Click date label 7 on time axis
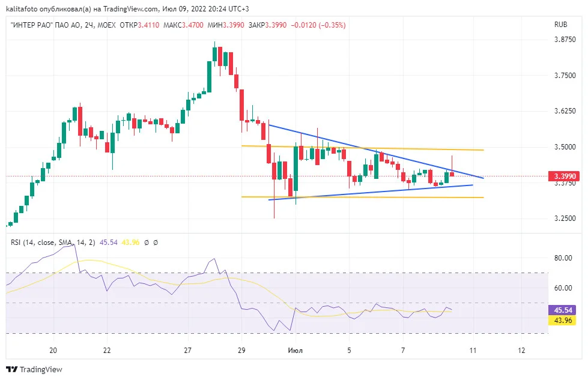 [x=403, y=351]
